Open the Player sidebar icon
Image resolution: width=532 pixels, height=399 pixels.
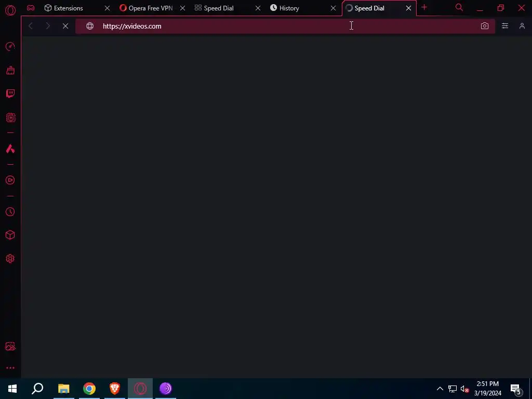pyautogui.click(x=10, y=180)
